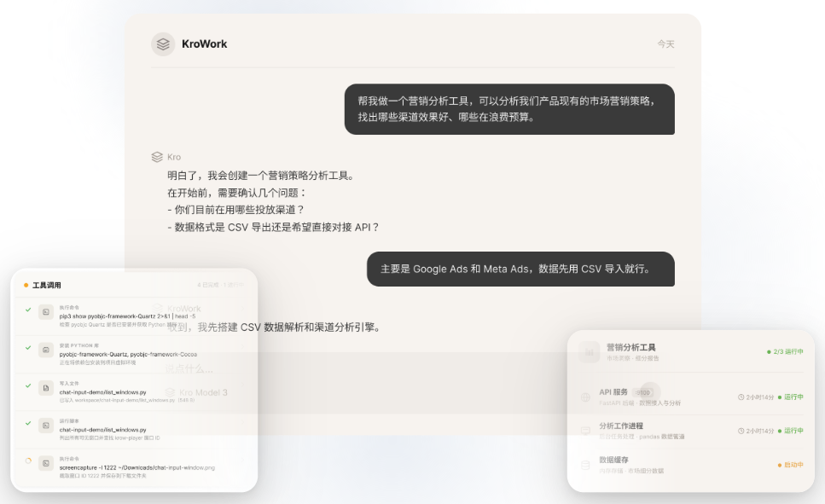Click the file icon of 写入文件 row
Image resolution: width=825 pixels, height=504 pixels.
click(46, 388)
